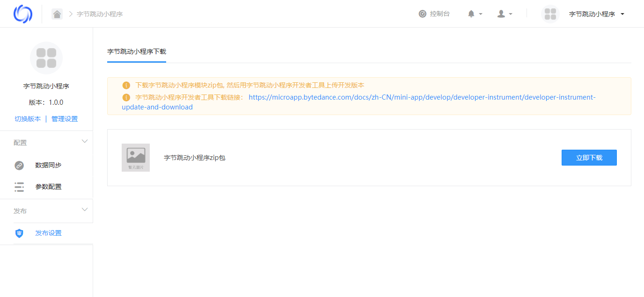Viewport: 644px width, 297px height.
Task: Expand the user account dropdown arrow
Action: pos(511,14)
